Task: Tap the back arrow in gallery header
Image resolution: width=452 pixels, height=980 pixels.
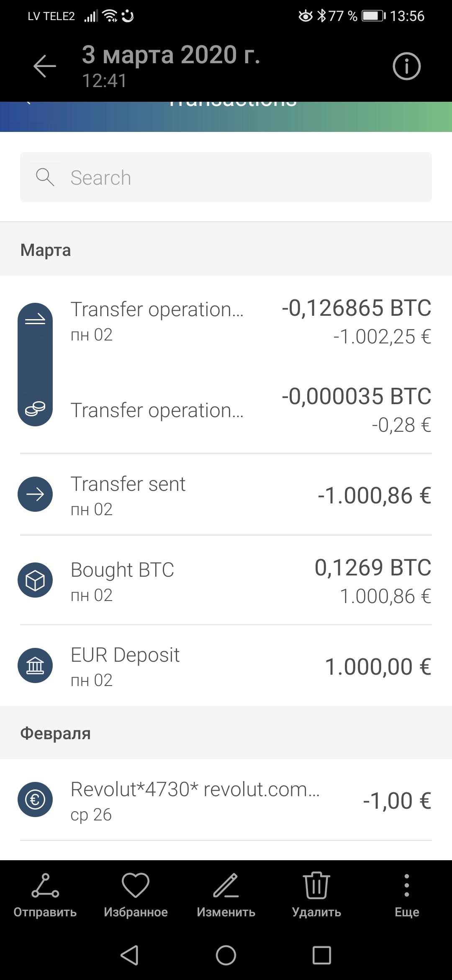Action: (x=45, y=66)
